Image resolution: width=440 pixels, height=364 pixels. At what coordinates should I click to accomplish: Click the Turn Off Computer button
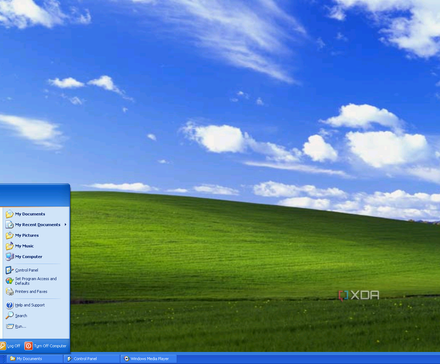click(x=45, y=346)
